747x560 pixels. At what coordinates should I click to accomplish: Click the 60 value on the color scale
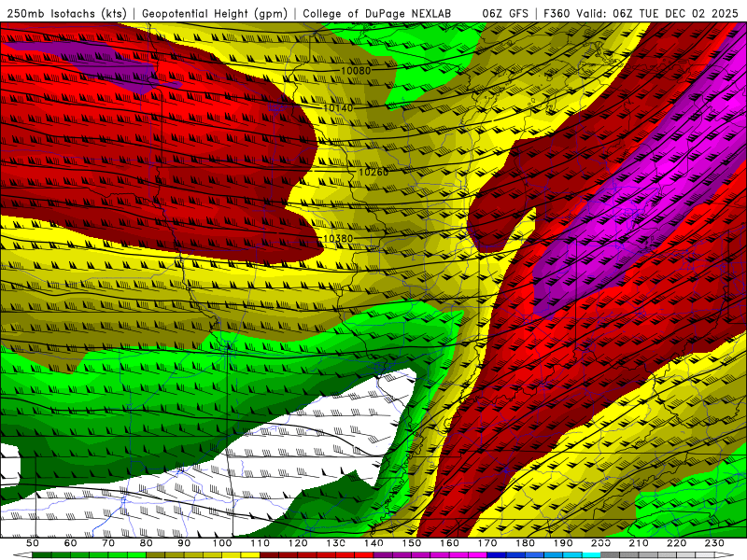pyautogui.click(x=71, y=543)
